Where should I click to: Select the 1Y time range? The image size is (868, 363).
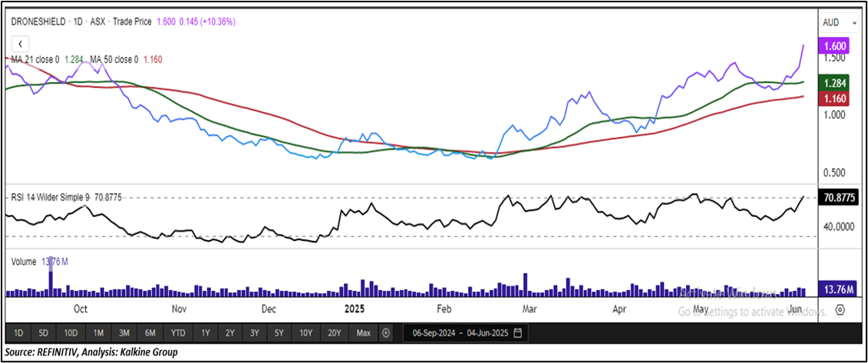click(206, 333)
